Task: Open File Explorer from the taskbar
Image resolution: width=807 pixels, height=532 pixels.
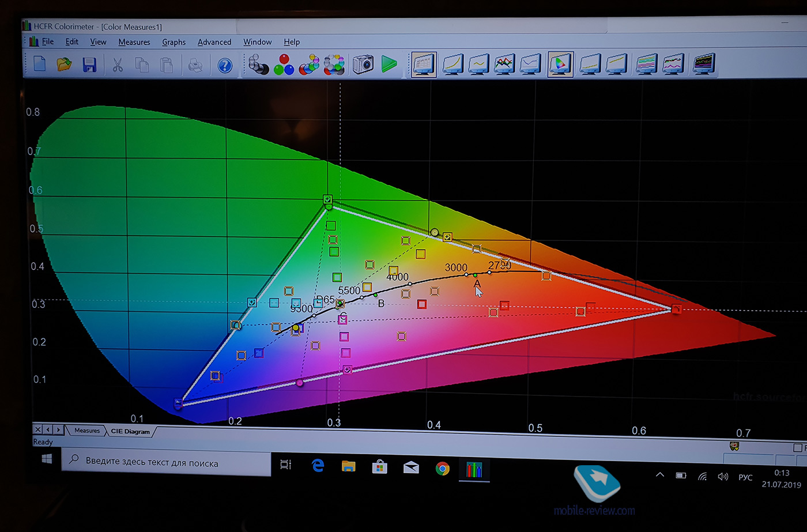Action: pos(348,466)
